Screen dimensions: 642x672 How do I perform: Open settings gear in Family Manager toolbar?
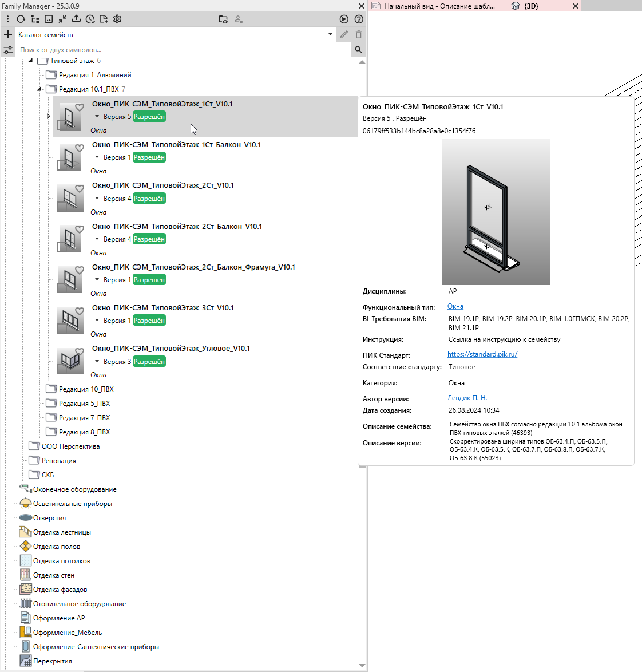117,19
